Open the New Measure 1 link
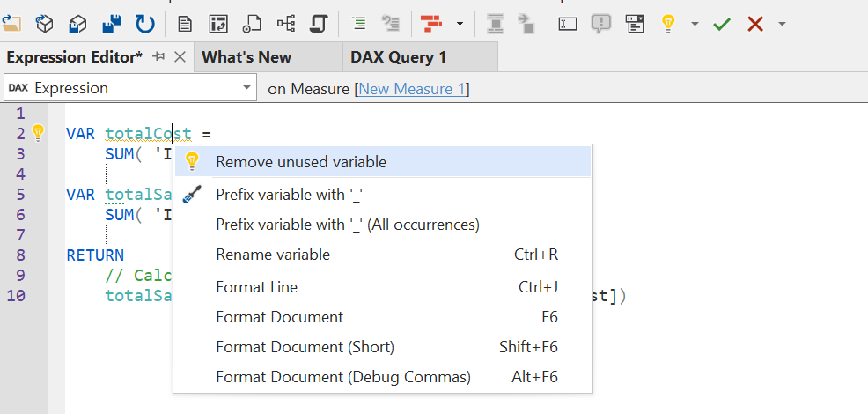This screenshot has width=868, height=414. (x=412, y=89)
